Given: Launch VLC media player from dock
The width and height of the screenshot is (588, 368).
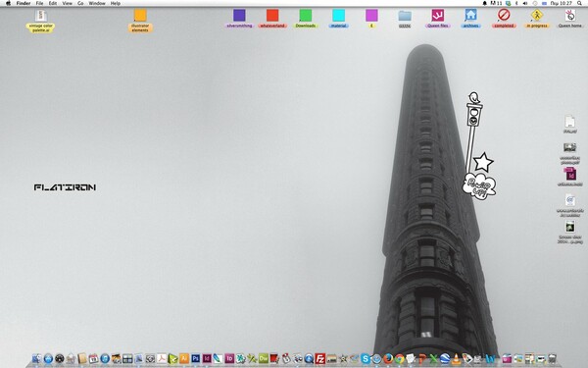Looking at the screenshot, I should (456, 358).
